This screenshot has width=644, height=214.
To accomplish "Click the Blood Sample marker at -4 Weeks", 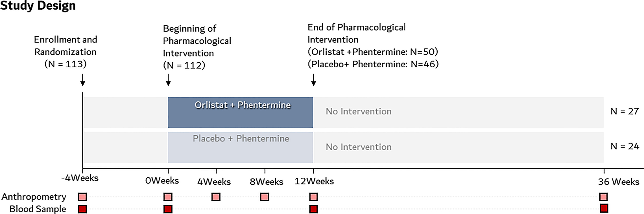I will (82, 209).
